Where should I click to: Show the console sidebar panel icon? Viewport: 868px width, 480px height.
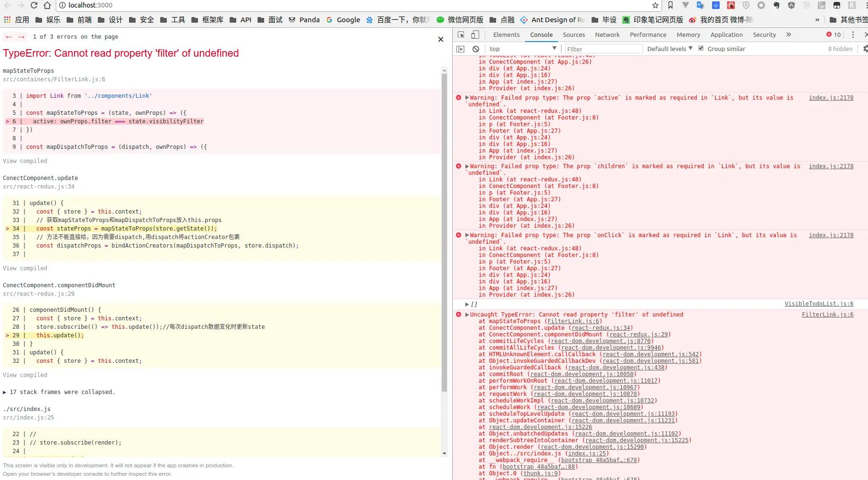[461, 49]
